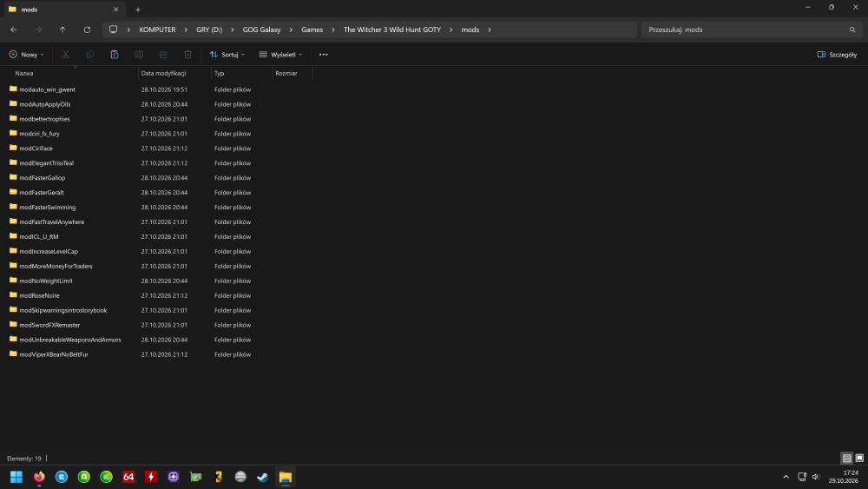The image size is (868, 489).
Task: Select the modbettertrophies folder
Action: point(44,119)
